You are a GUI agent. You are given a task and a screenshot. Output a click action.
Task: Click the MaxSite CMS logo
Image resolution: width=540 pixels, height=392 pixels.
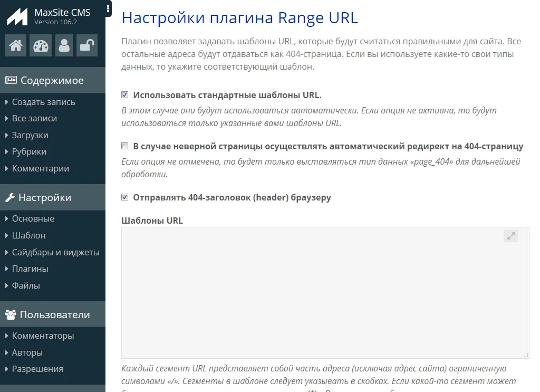17,16
